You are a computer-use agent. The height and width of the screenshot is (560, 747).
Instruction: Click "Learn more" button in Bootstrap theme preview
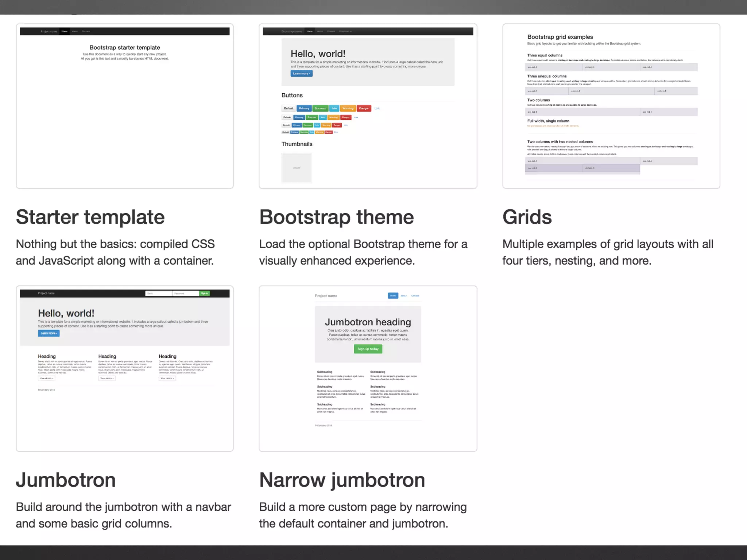(x=301, y=74)
